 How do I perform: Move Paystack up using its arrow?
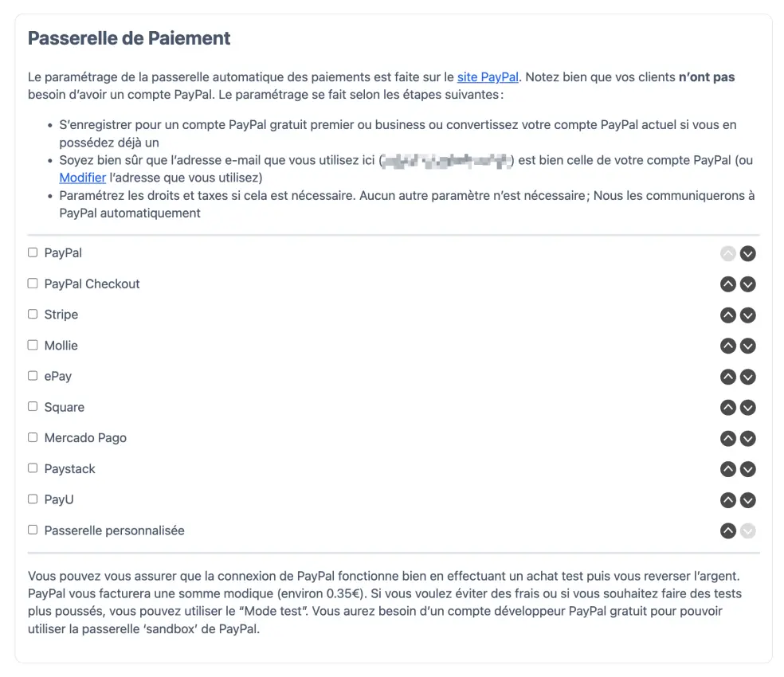click(x=727, y=469)
